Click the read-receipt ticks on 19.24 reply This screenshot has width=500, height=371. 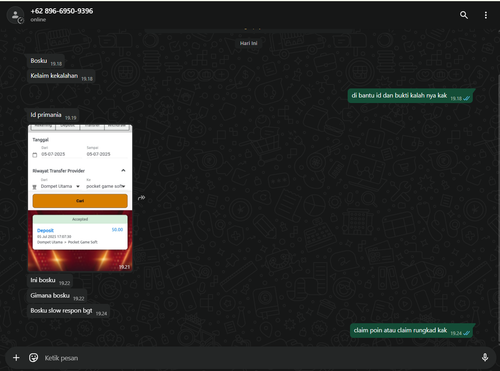tap(467, 333)
